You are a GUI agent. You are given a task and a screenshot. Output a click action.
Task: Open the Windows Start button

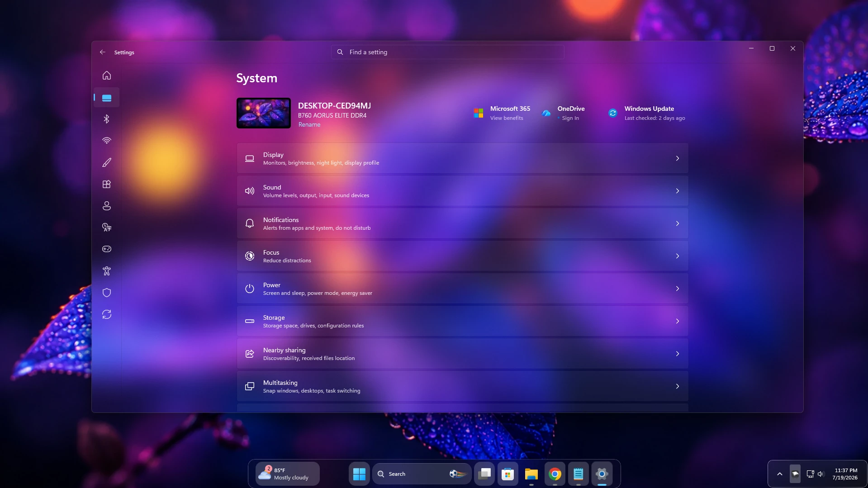point(359,474)
